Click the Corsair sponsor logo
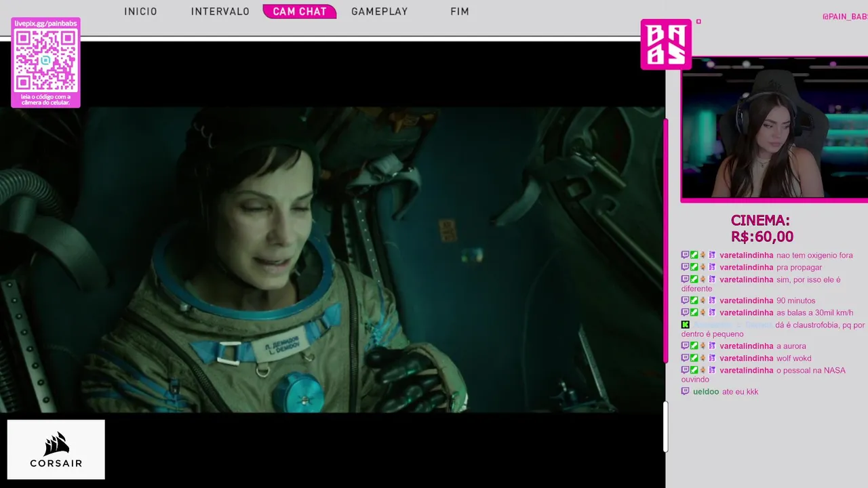The image size is (868, 488). (x=56, y=449)
